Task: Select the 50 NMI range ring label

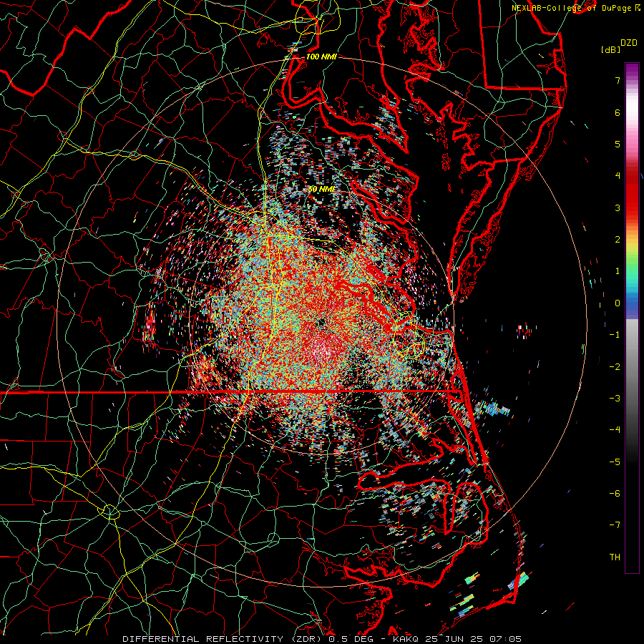Action: (322, 189)
